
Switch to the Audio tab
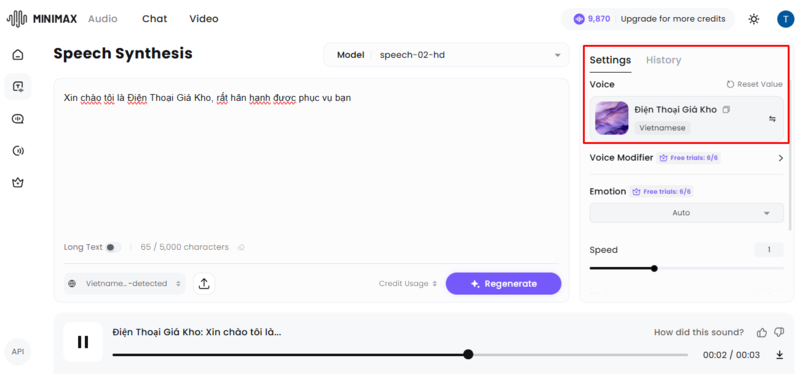103,19
